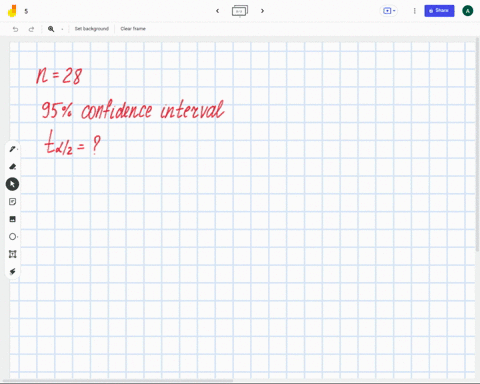Viewport: 480px width, 384px height.
Task: Open the Jamboard home logo
Action: coord(12,11)
